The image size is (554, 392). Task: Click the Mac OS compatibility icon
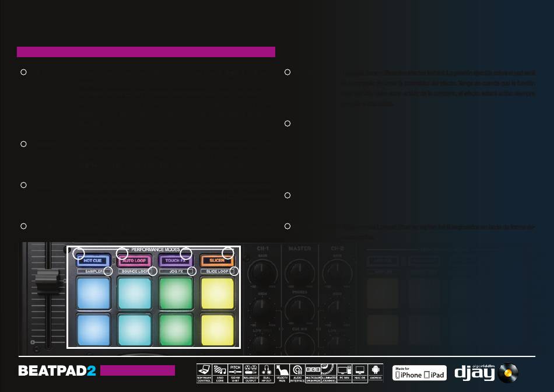pos(360,373)
